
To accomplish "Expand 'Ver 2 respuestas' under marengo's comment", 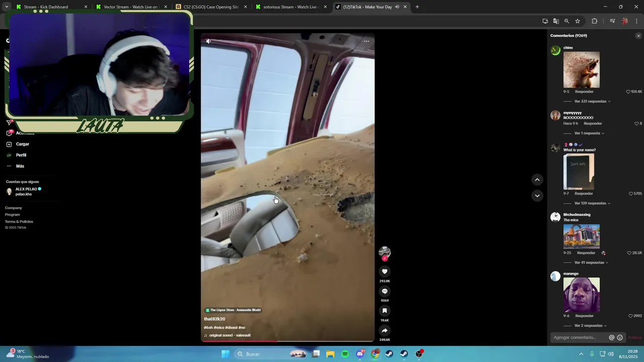I will 590,326.
